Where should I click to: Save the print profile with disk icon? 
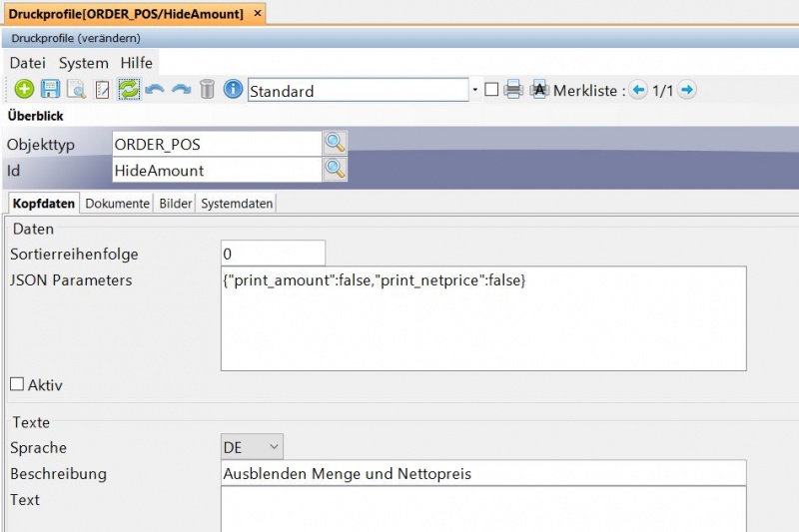click(x=50, y=90)
